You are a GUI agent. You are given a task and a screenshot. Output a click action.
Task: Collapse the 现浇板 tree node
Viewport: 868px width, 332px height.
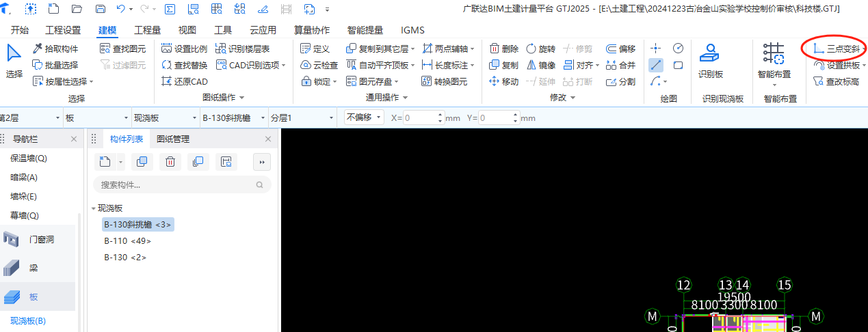tap(93, 208)
